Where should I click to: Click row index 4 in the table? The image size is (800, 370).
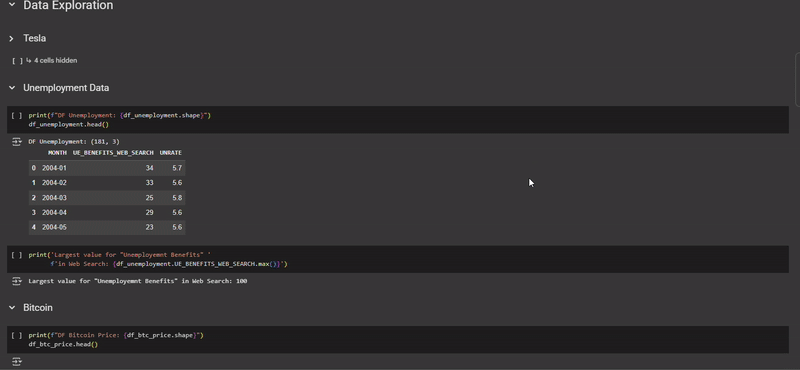[x=34, y=227]
